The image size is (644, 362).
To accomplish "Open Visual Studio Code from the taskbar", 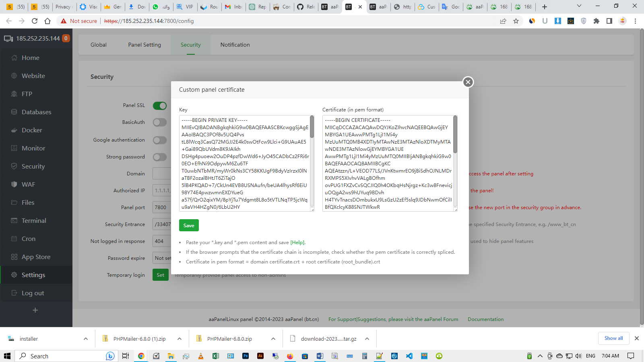I will [x=409, y=356].
